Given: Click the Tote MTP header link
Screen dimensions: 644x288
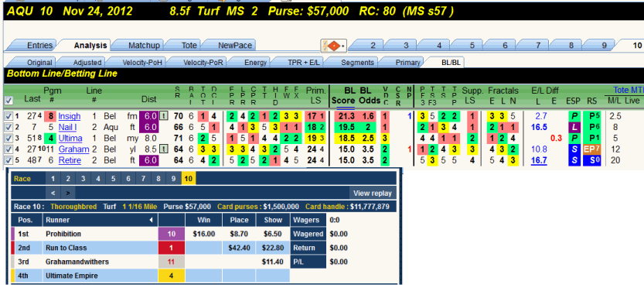Looking at the screenshot, I should click(x=628, y=90).
